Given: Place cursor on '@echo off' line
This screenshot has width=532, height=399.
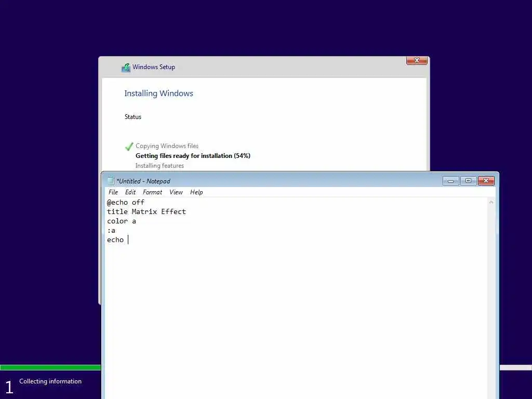Looking at the screenshot, I should (126, 202).
